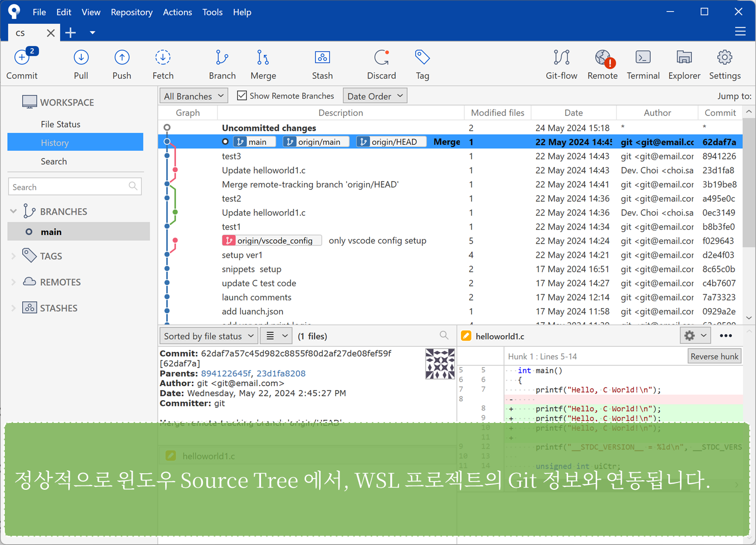Open the View menu
Viewport: 756px width, 545px height.
click(x=91, y=12)
